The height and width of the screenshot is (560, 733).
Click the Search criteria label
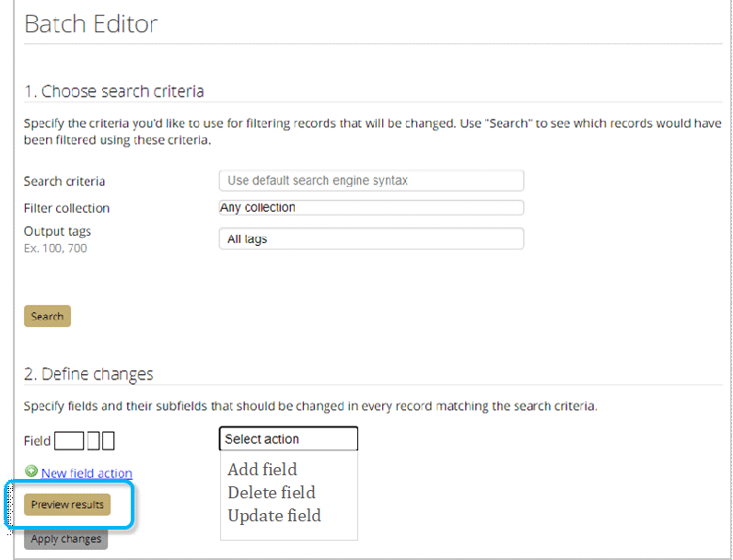point(64,181)
